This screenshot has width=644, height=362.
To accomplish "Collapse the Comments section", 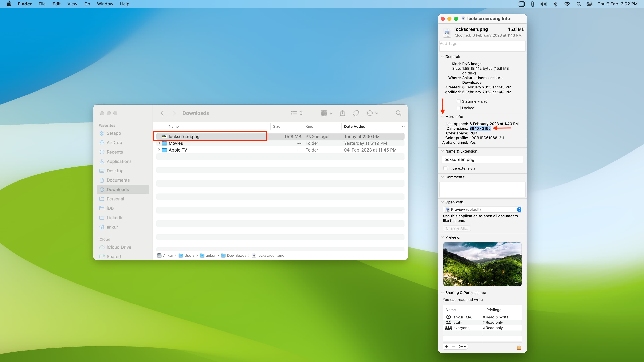I will 442,177.
